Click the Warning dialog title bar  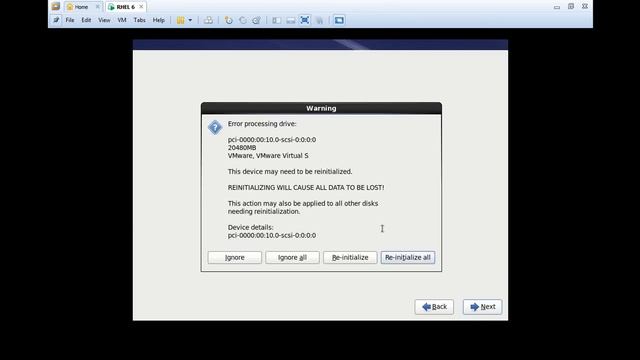point(321,108)
